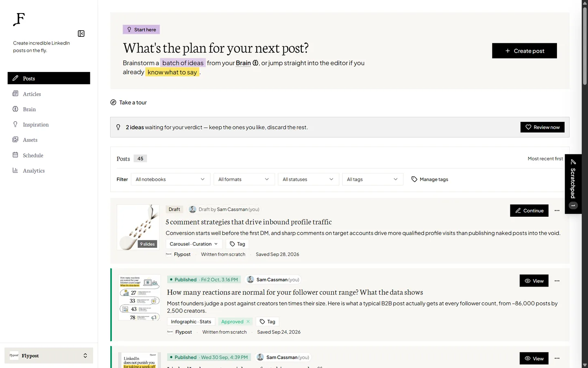
Task: View the follower count reactions post
Action: (x=534, y=281)
